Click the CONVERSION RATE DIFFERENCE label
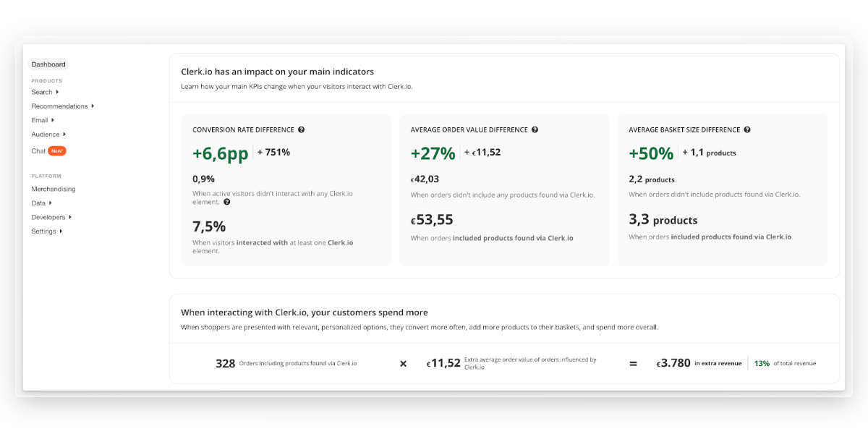Viewport: 868px width, 434px height. pyautogui.click(x=243, y=130)
